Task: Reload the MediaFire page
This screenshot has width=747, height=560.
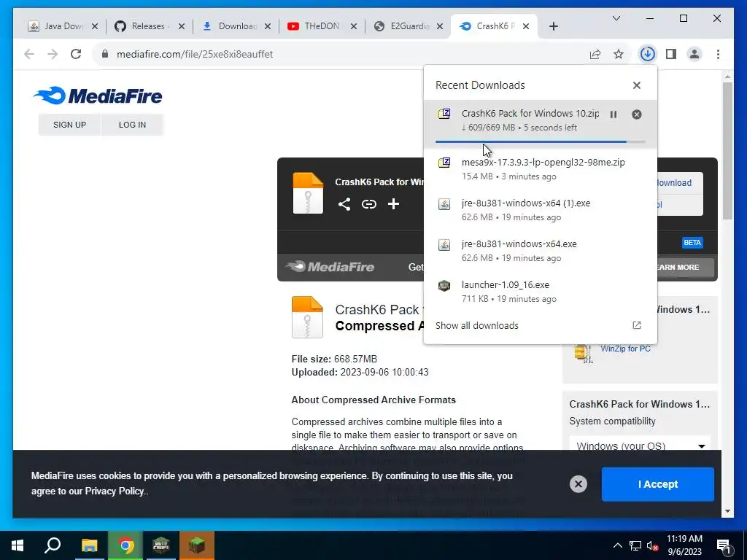Action: [76, 54]
